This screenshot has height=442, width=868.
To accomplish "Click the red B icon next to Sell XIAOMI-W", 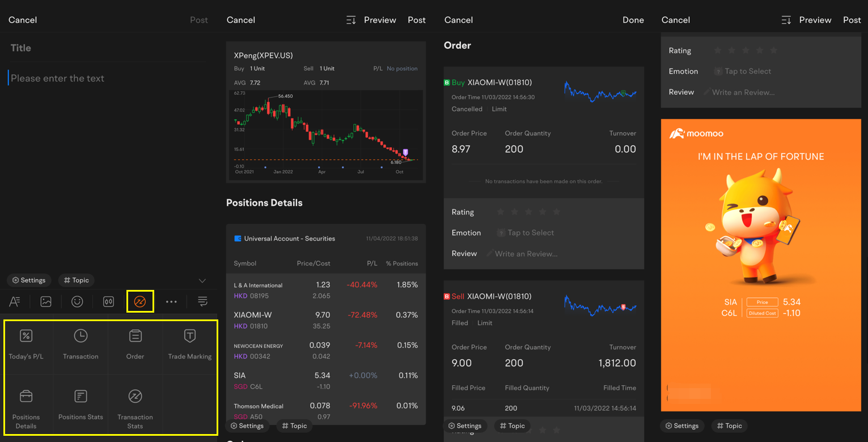I will click(x=447, y=297).
